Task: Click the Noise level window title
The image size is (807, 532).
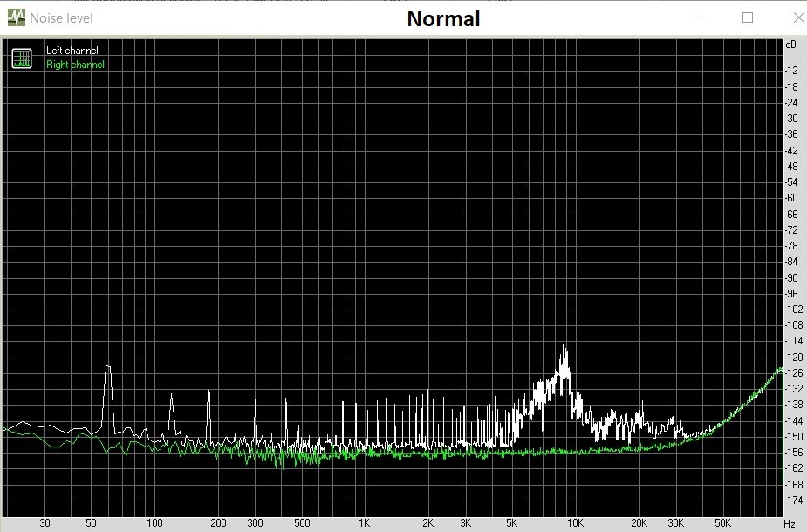Action: tap(61, 18)
